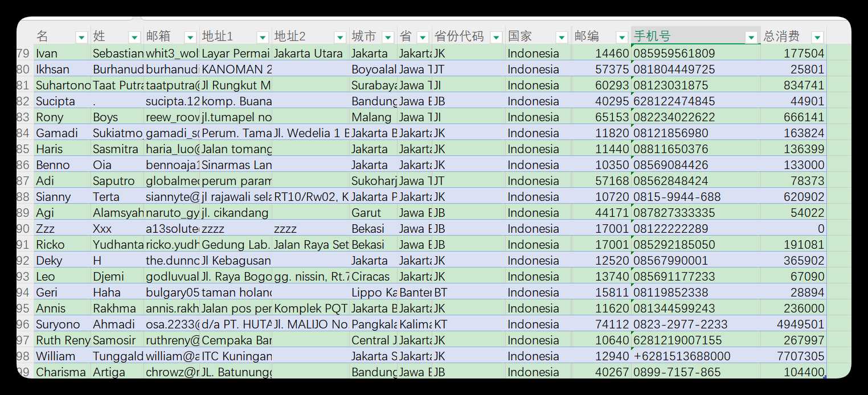The image size is (868, 395).
Task: Open filter dropdown for 城市 column
Action: point(388,38)
